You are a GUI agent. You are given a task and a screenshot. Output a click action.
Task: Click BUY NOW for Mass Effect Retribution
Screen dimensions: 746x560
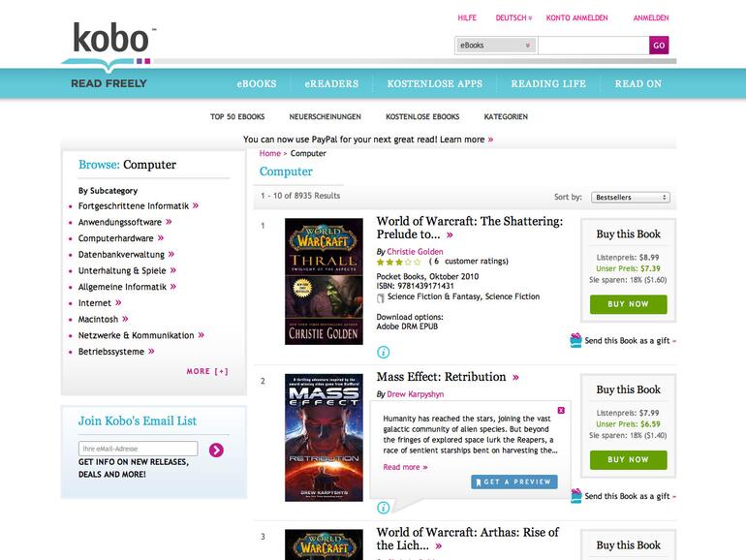point(628,459)
